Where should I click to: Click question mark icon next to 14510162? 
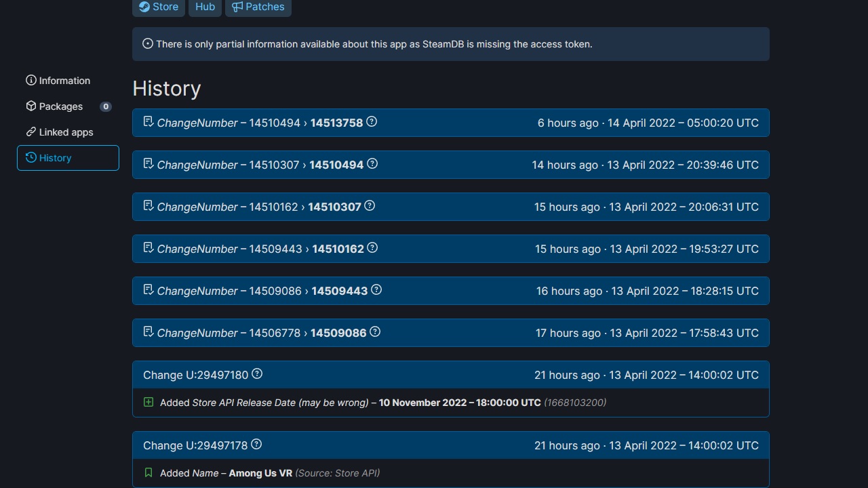click(x=372, y=248)
